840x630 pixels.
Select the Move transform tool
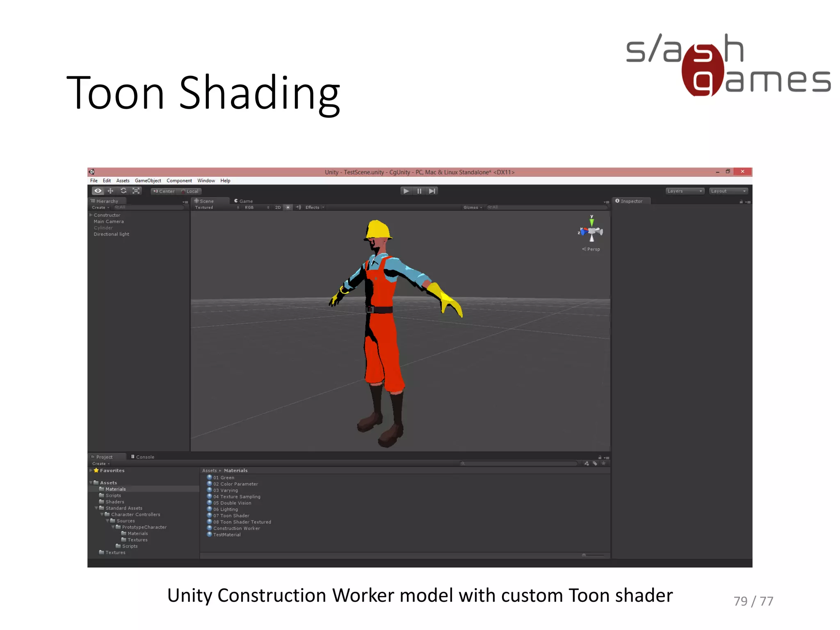(x=110, y=191)
